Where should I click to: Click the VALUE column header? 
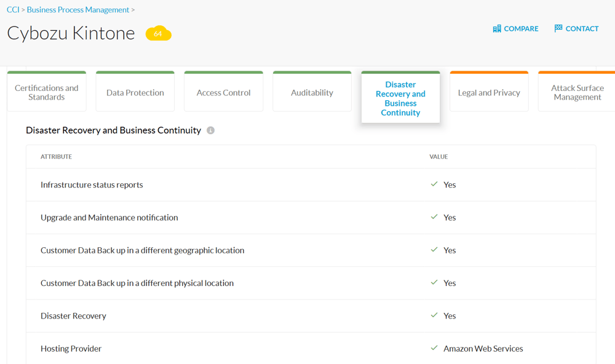pyautogui.click(x=438, y=157)
